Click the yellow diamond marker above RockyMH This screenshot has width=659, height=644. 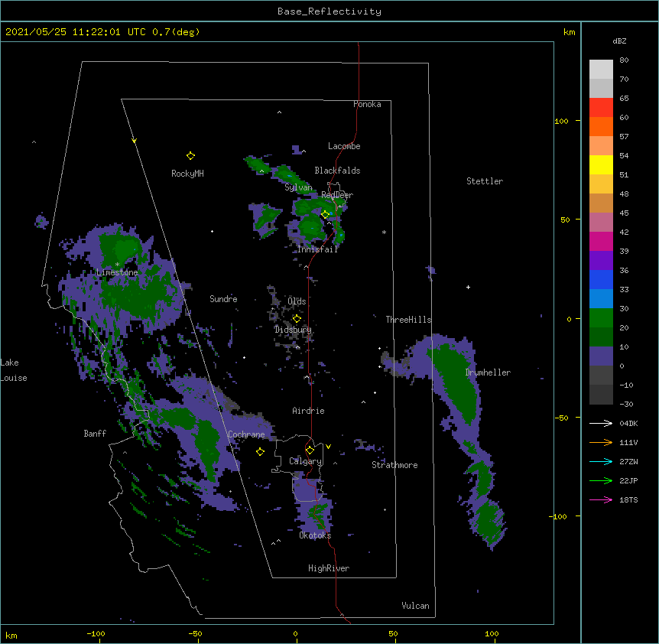[x=190, y=156]
